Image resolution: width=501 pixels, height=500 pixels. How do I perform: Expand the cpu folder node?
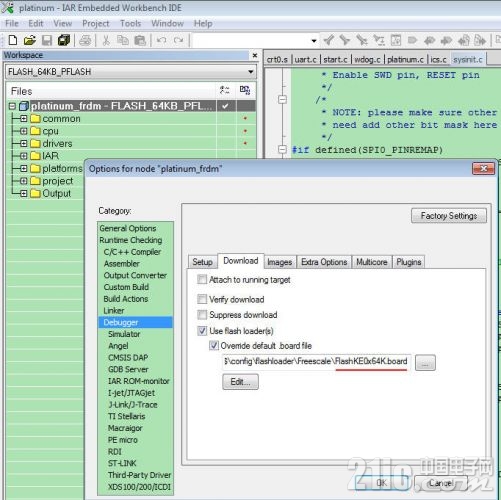pyautogui.click(x=24, y=131)
